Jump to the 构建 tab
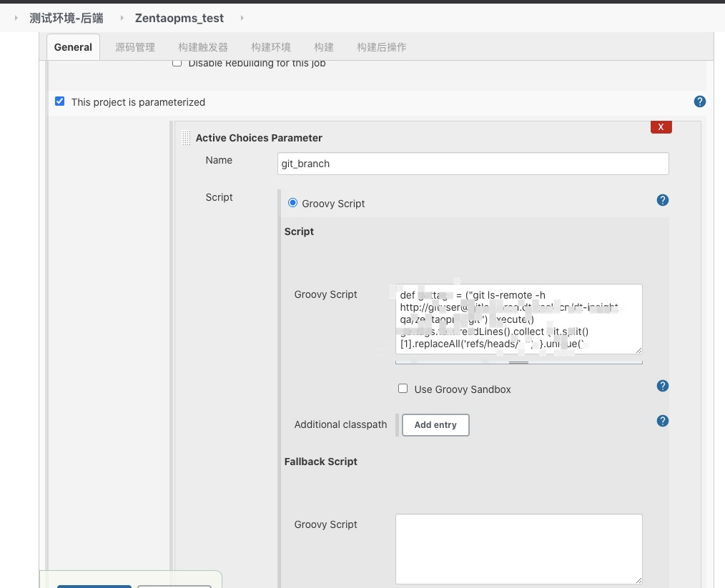 (x=324, y=47)
